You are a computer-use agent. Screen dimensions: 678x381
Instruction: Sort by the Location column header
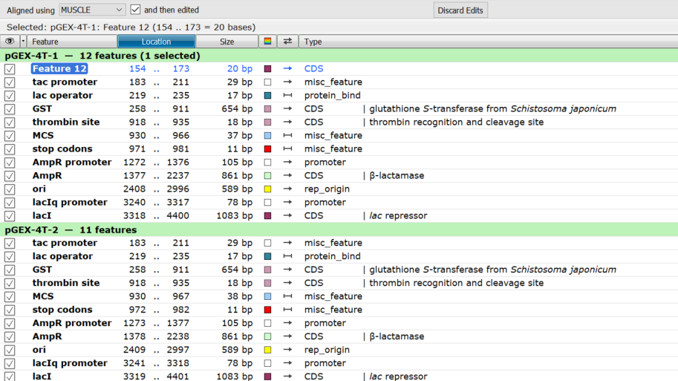click(x=156, y=42)
